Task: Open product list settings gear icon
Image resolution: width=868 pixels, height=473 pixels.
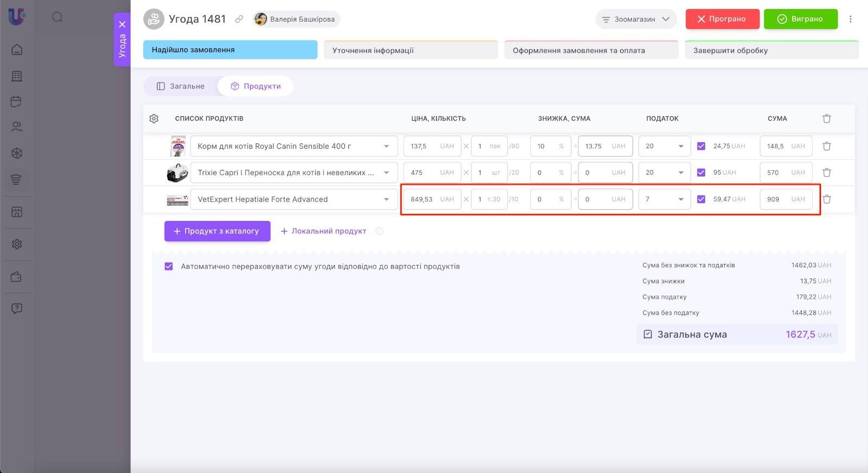Action: (154, 118)
